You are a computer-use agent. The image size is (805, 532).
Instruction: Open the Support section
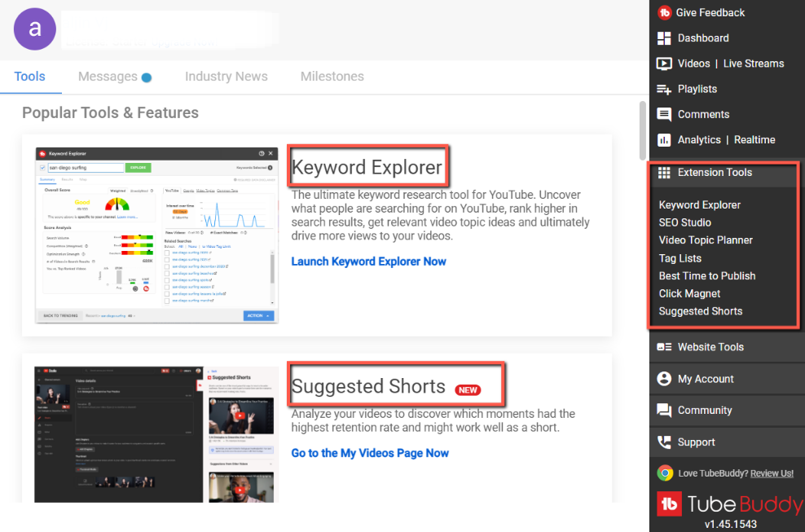pyautogui.click(x=694, y=442)
